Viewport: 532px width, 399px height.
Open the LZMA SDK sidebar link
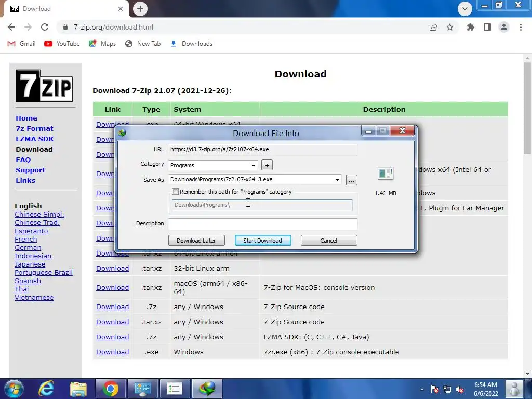coord(35,139)
